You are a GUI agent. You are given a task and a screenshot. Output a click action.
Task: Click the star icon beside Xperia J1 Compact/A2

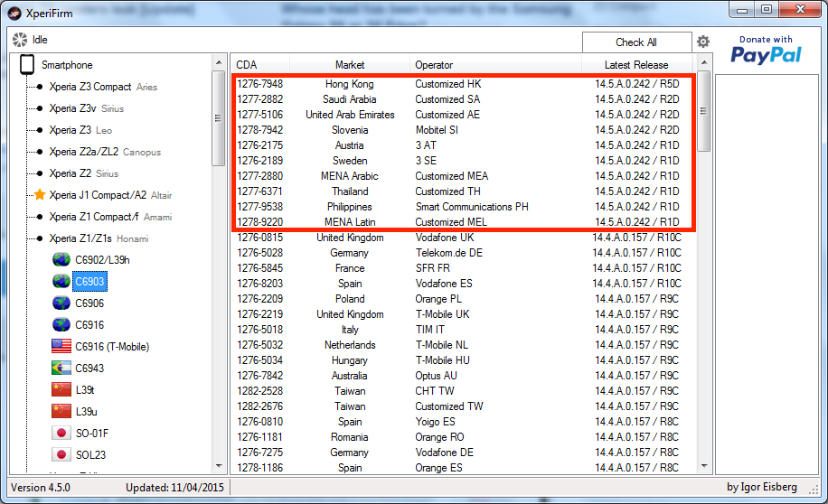click(40, 195)
